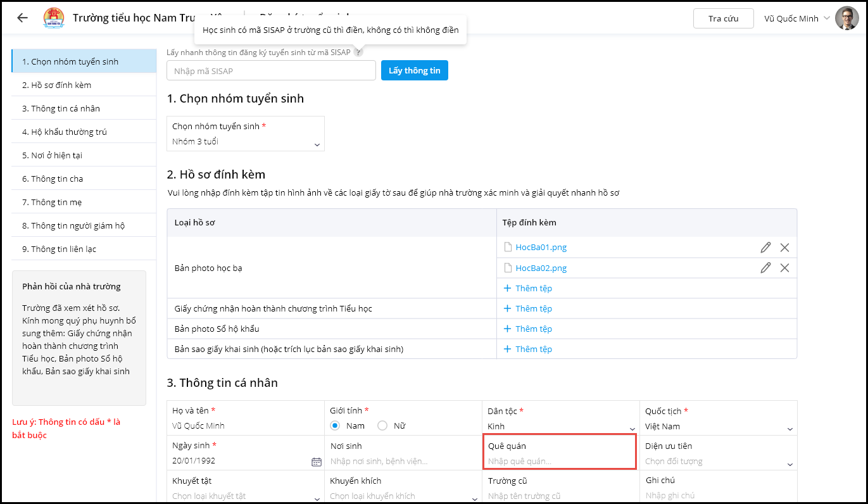Remove HocBa01.png with the X icon
The width and height of the screenshot is (868, 504).
(784, 248)
